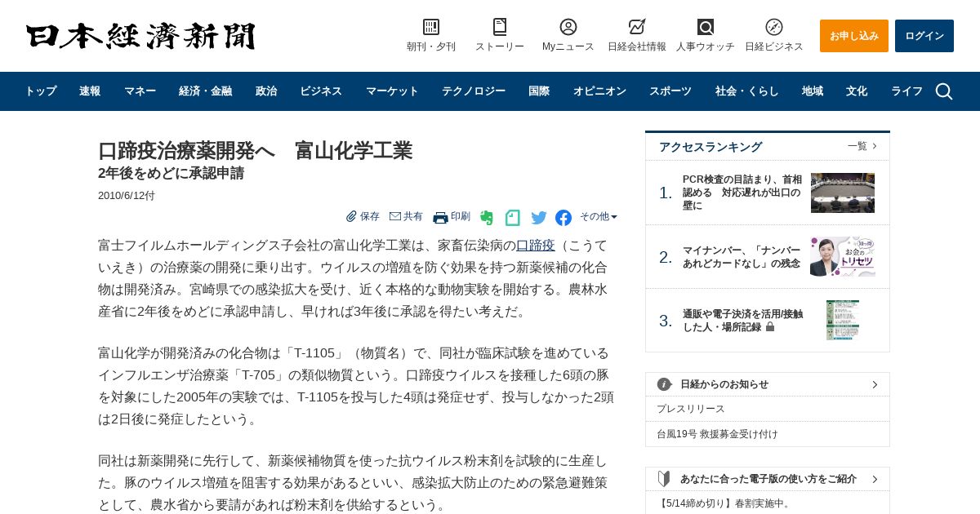Viewport: 980px width, 514px height.
Task: Open the プレスリリース link
Action: [x=691, y=409]
